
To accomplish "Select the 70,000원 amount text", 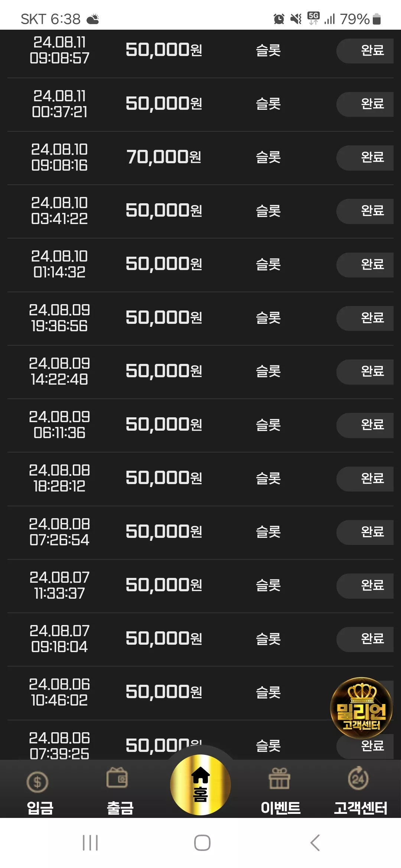I will point(164,157).
